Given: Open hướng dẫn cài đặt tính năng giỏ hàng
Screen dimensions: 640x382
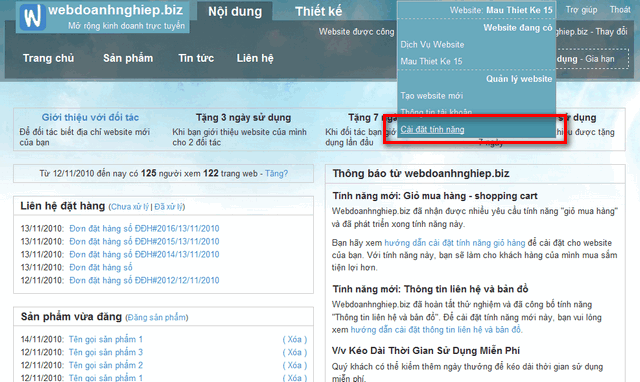Looking at the screenshot, I should [x=455, y=243].
